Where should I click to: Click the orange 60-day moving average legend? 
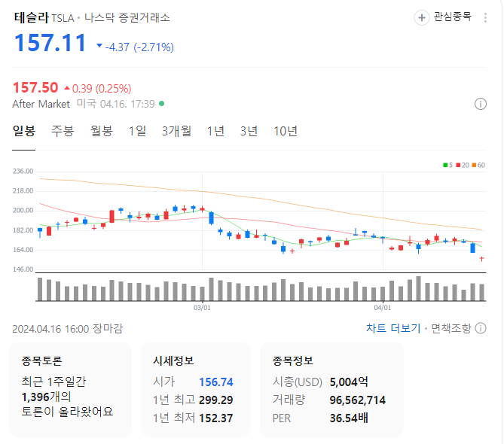[478, 166]
